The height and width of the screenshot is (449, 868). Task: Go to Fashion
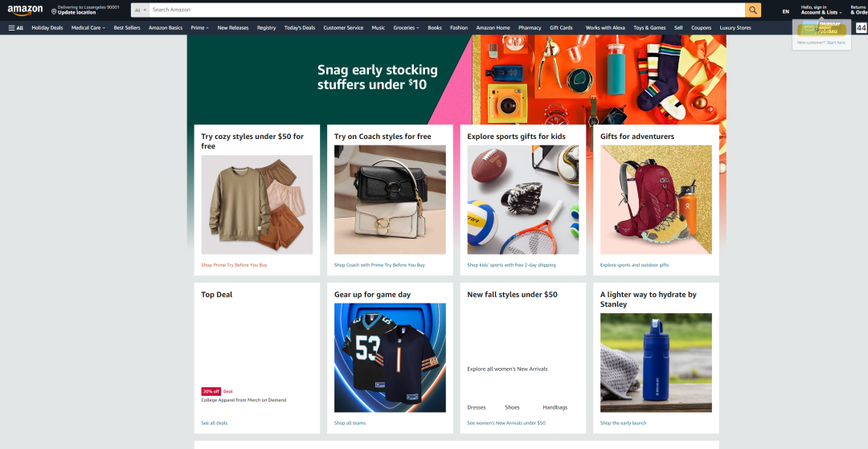pyautogui.click(x=459, y=27)
